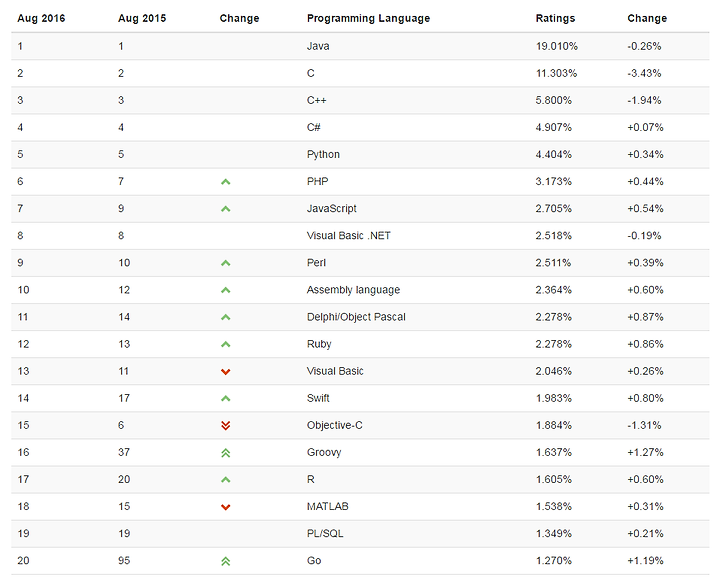
Task: Click the 2.364% rating value
Action: coord(553,290)
